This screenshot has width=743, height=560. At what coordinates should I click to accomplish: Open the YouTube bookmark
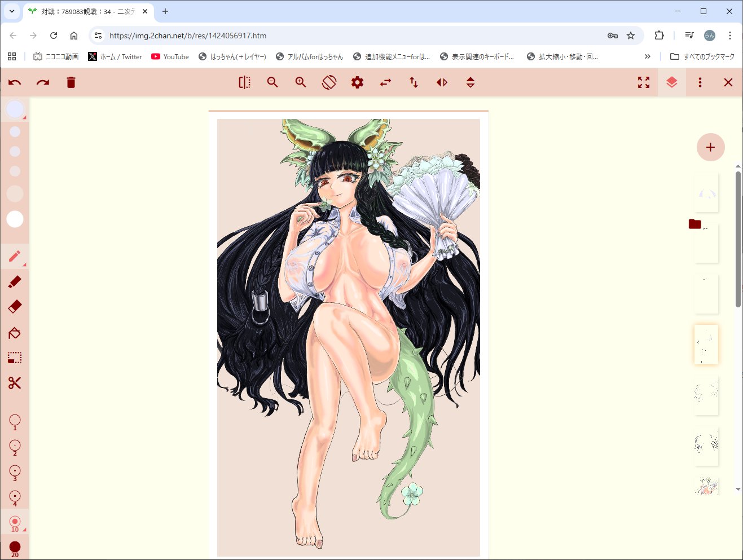click(x=170, y=56)
